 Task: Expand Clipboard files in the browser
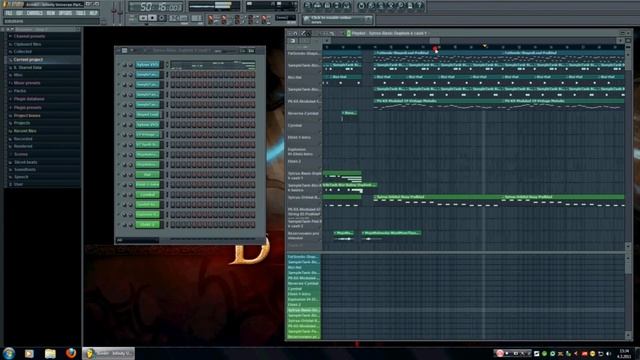point(27,44)
